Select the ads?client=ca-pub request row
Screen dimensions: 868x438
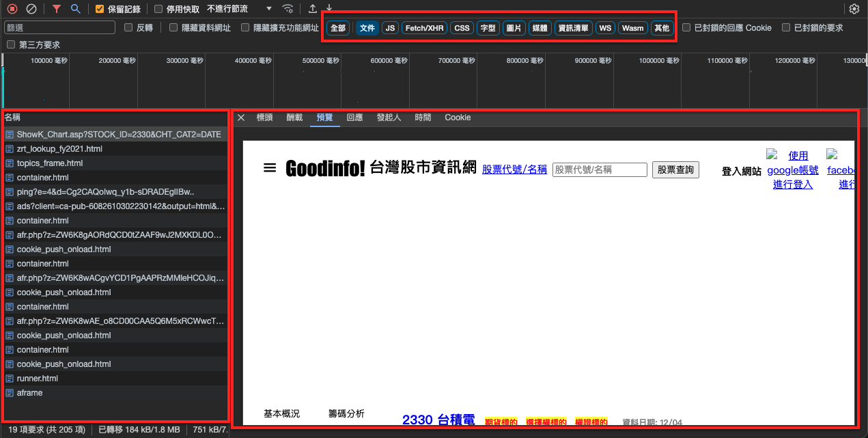coord(115,206)
